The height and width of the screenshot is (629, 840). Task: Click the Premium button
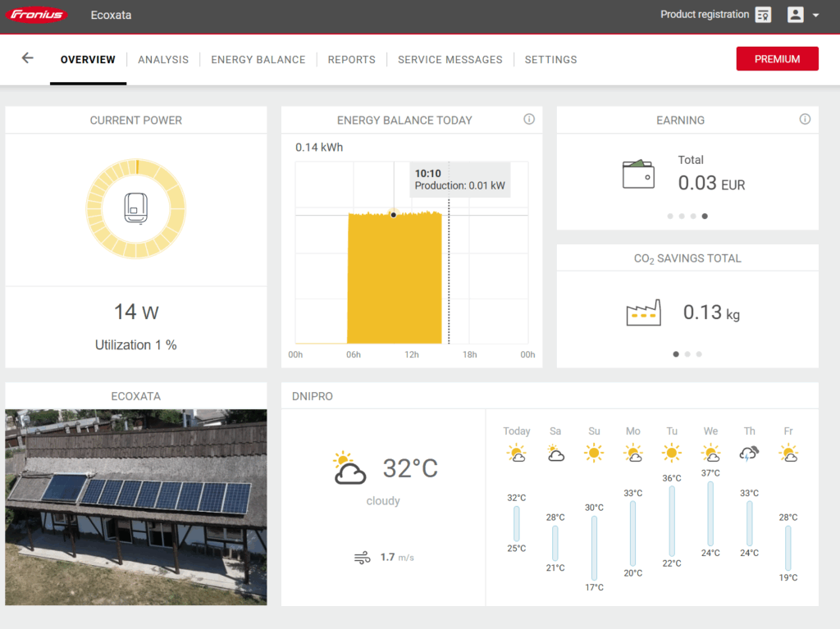click(778, 59)
